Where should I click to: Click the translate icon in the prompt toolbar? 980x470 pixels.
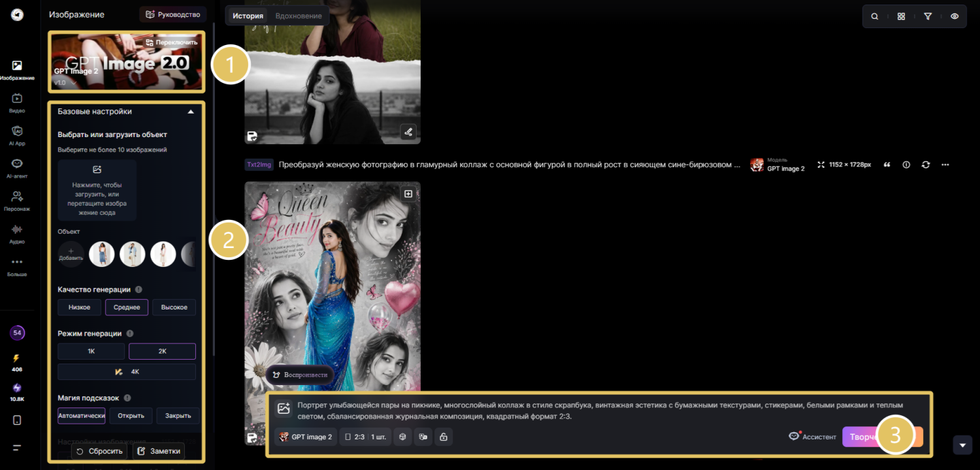[x=423, y=437]
